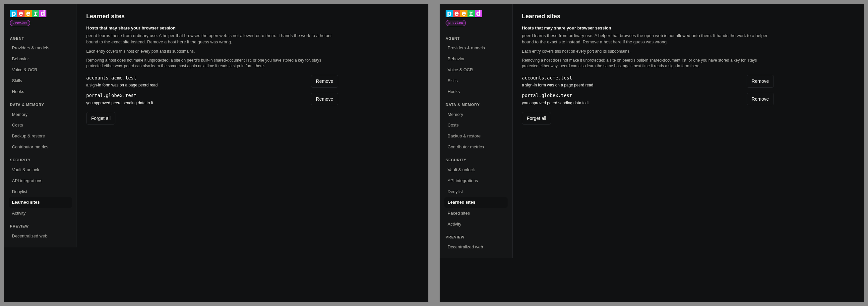The image size is (868, 306).
Task: Open Activity in left panel
Action: pyautogui.click(x=40, y=213)
